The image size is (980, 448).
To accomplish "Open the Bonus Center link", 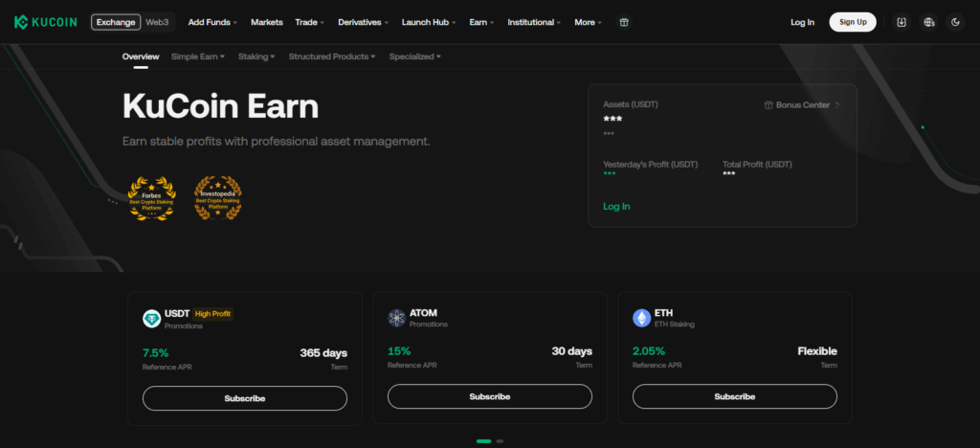I will point(803,105).
